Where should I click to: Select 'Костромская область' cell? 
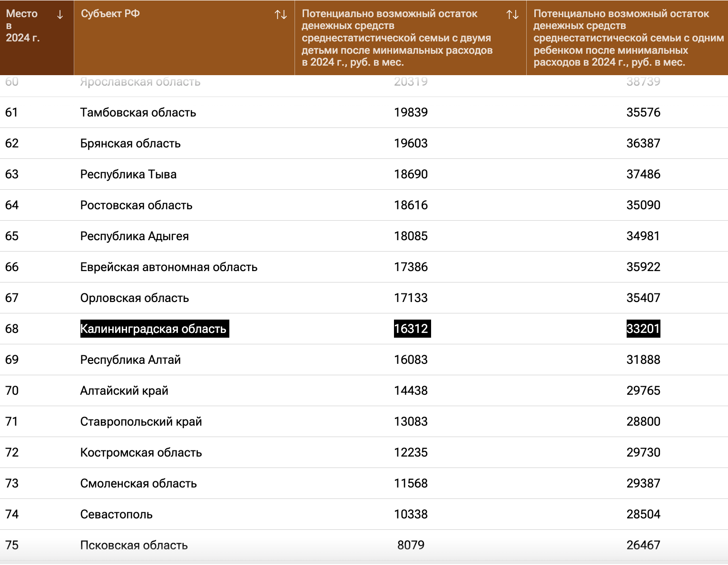(x=141, y=452)
